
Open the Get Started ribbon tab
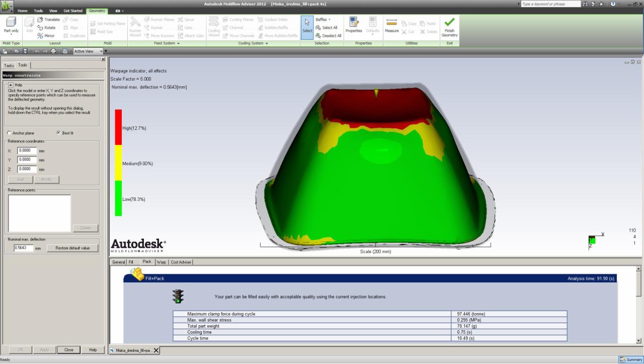click(73, 11)
